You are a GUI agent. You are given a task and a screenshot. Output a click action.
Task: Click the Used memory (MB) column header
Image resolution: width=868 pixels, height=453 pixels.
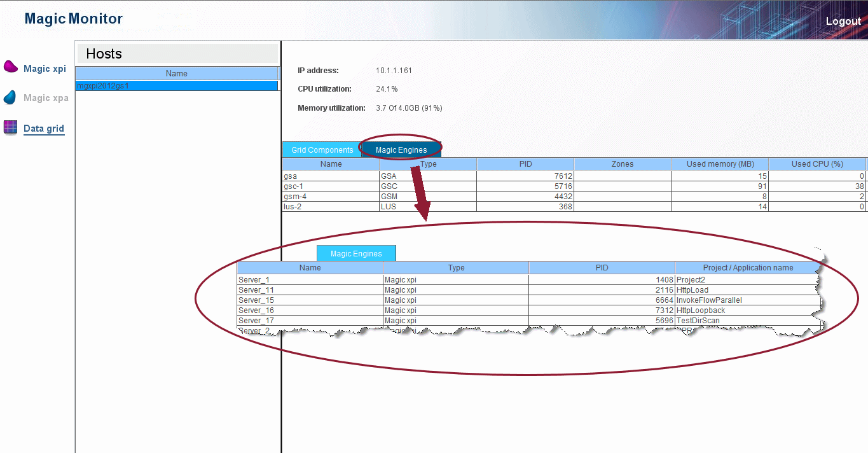pyautogui.click(x=720, y=164)
